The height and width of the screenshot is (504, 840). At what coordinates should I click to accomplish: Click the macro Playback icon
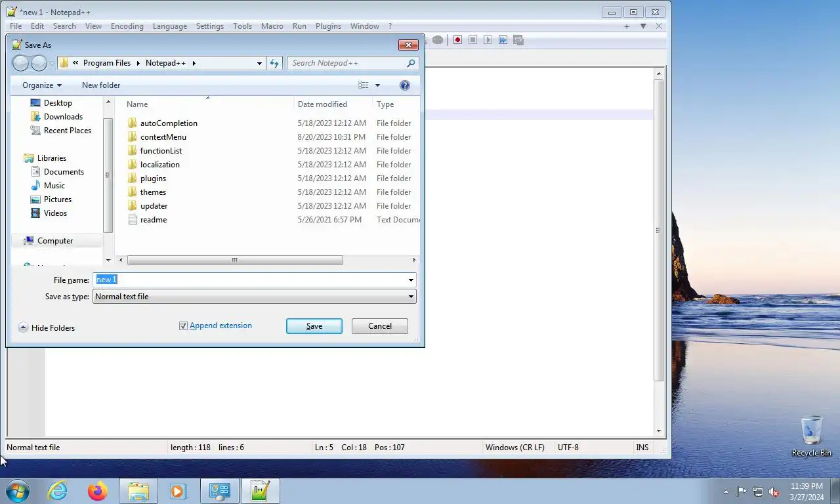[488, 40]
